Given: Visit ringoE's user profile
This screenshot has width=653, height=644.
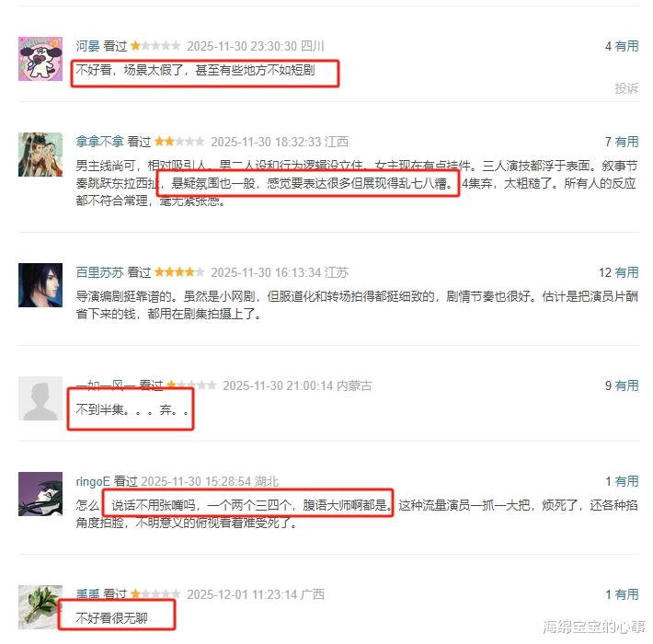Looking at the screenshot, I should pyautogui.click(x=93, y=481).
